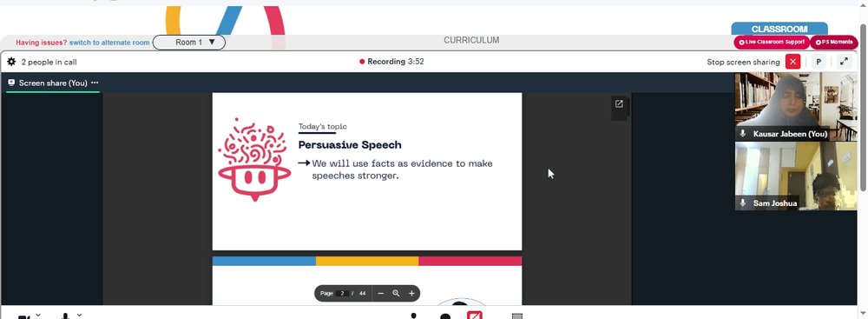
Task: Enter fullscreen with expand arrows icon
Action: (x=844, y=62)
